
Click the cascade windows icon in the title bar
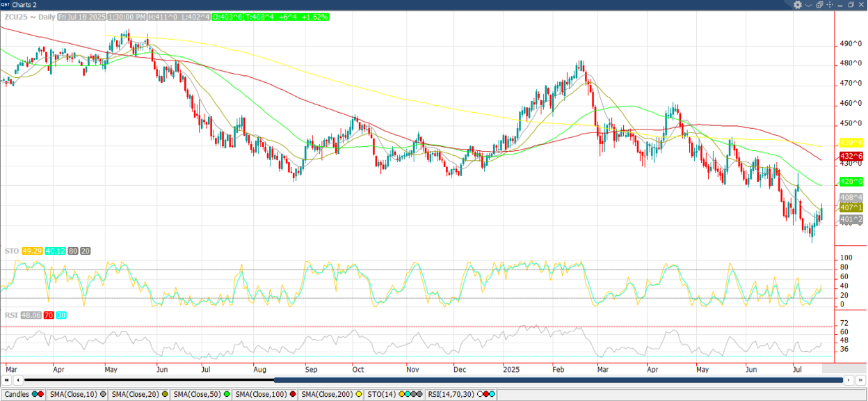tap(820, 4)
